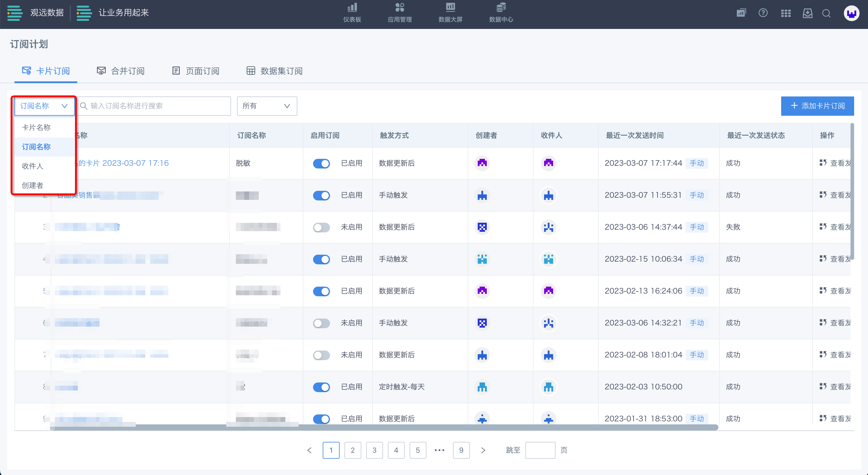Go to page 5
Viewport: 868px width, 475px height.
click(417, 450)
